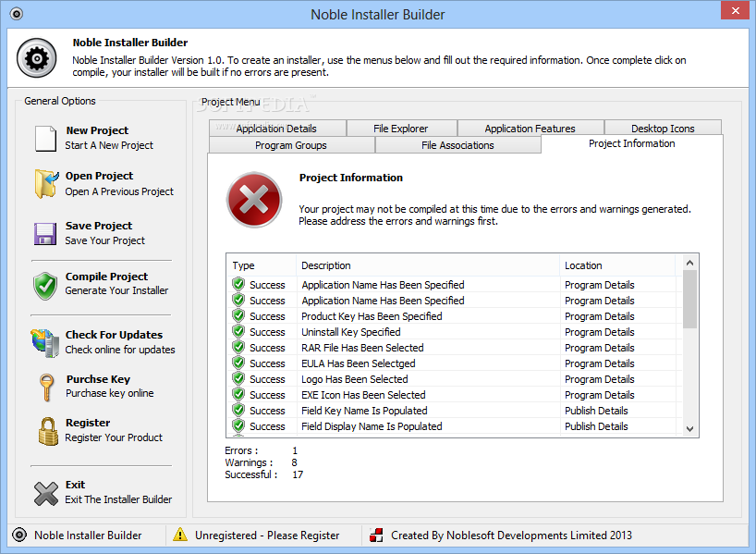Screen dimensions: 756x554
Task: Click the Location column header
Action: pyautogui.click(x=617, y=265)
